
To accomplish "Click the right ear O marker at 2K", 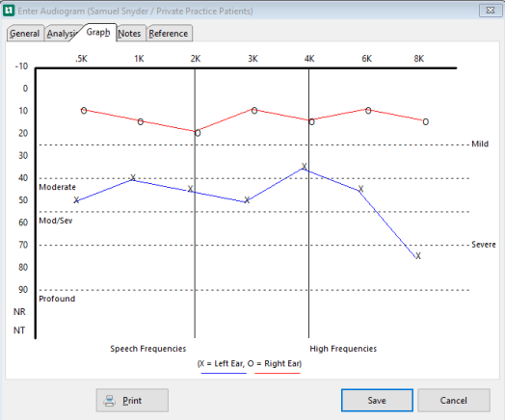I will 198,133.
